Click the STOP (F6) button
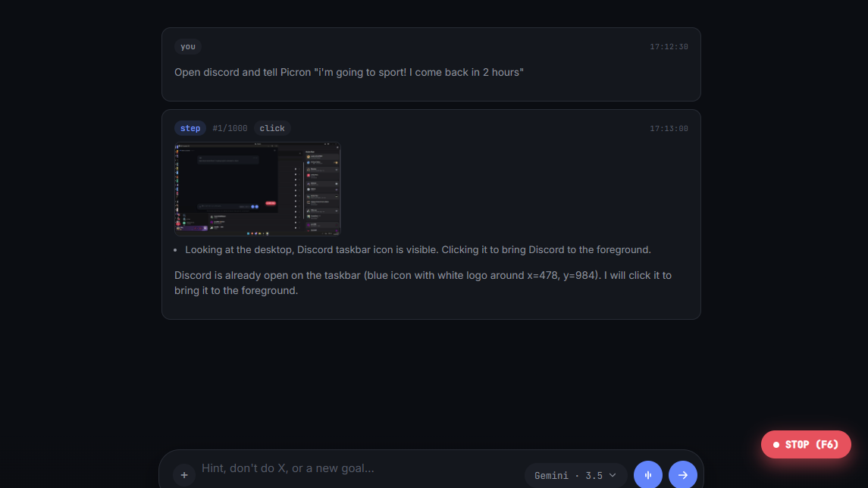Screen dimensions: 868x488 pos(806,444)
